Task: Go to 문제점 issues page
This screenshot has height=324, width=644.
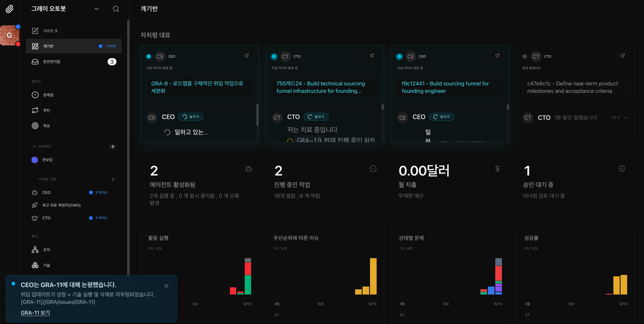Action: point(74,95)
